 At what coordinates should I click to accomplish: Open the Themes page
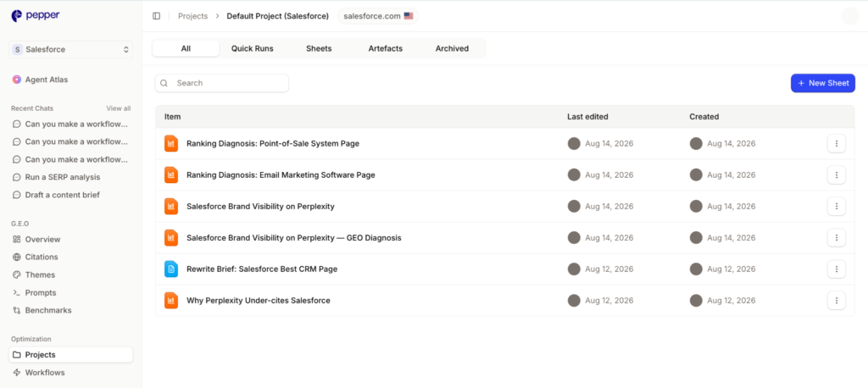tap(40, 274)
